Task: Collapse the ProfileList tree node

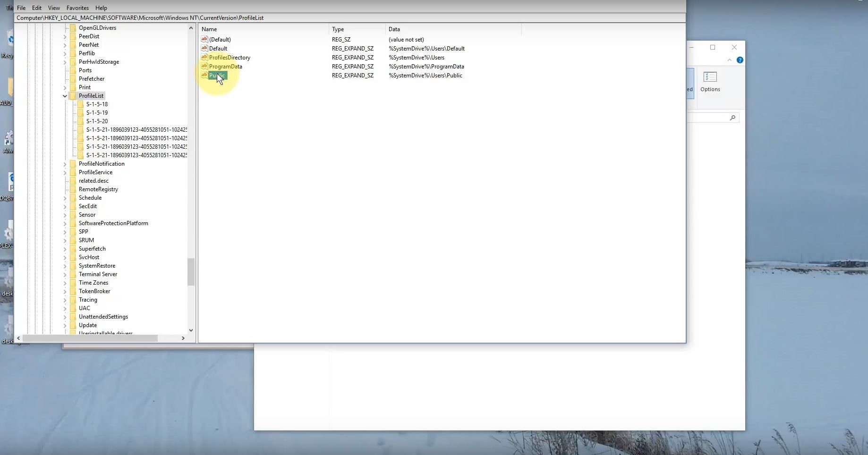Action: point(65,96)
